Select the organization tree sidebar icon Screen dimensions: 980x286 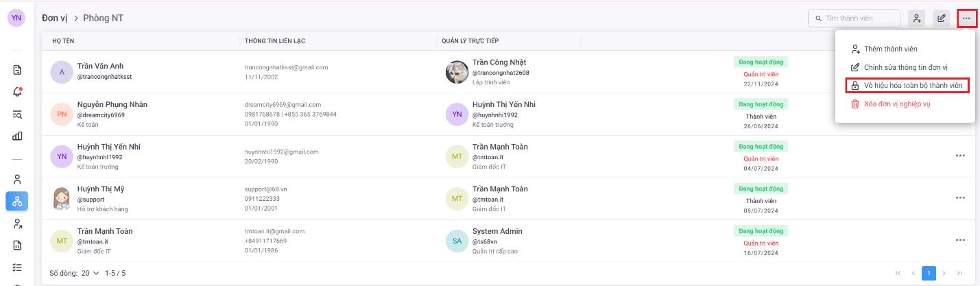17,201
